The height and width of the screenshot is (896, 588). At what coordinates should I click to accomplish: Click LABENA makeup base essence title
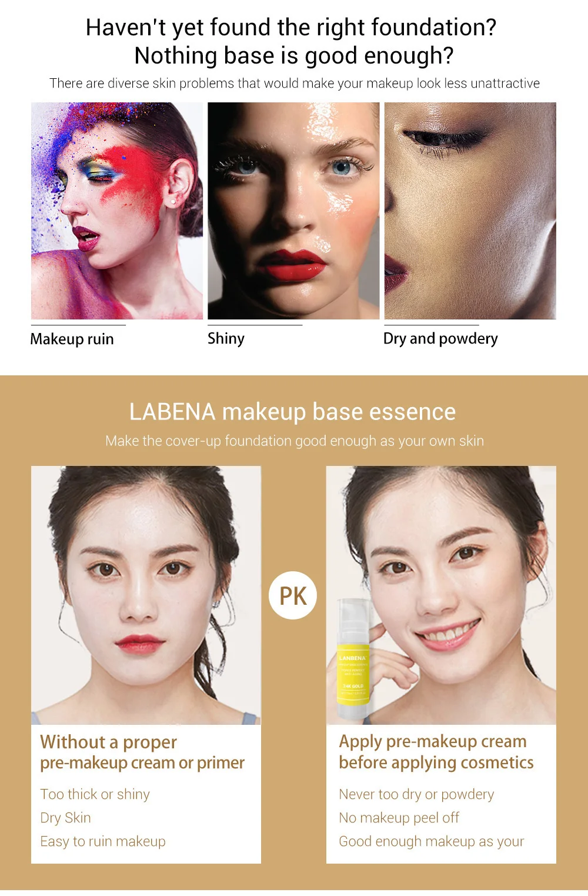click(292, 412)
